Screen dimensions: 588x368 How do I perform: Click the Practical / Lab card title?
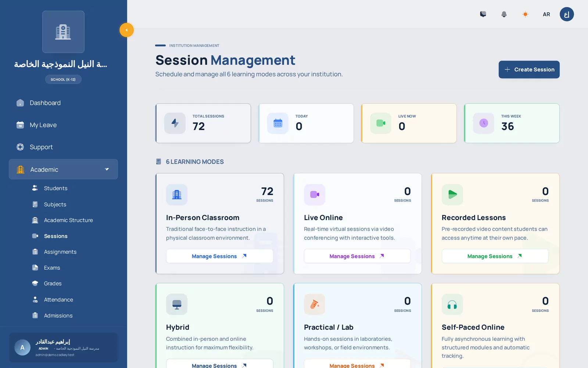tap(329, 327)
